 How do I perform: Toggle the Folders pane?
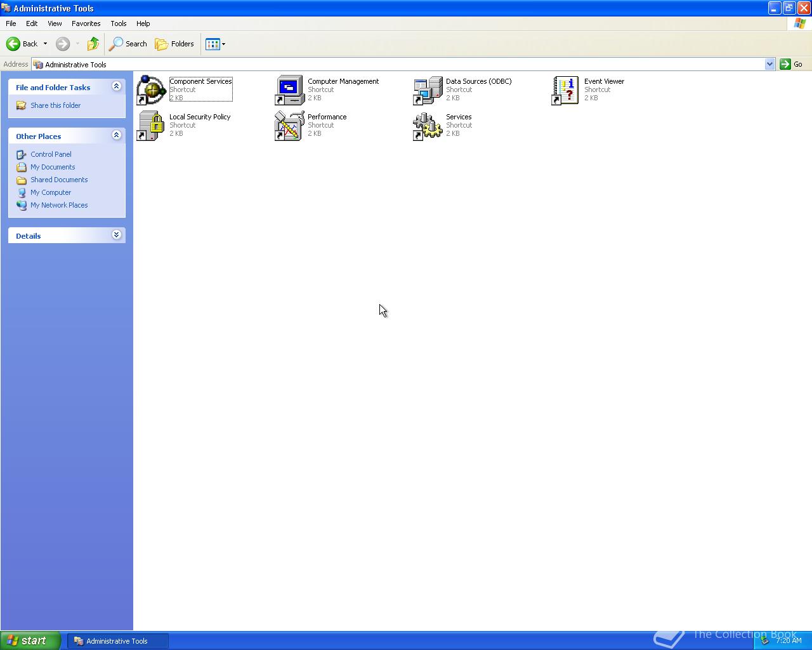click(x=174, y=44)
